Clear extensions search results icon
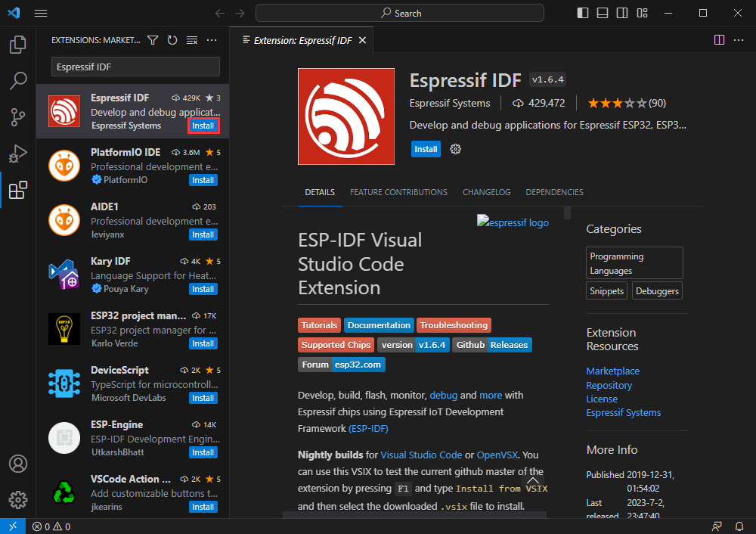This screenshot has width=756, height=534. point(192,40)
